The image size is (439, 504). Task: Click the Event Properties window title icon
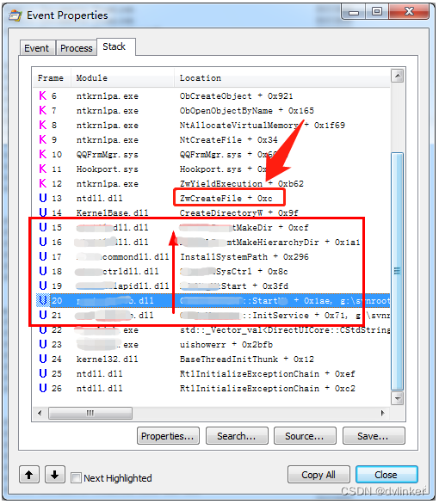15,15
